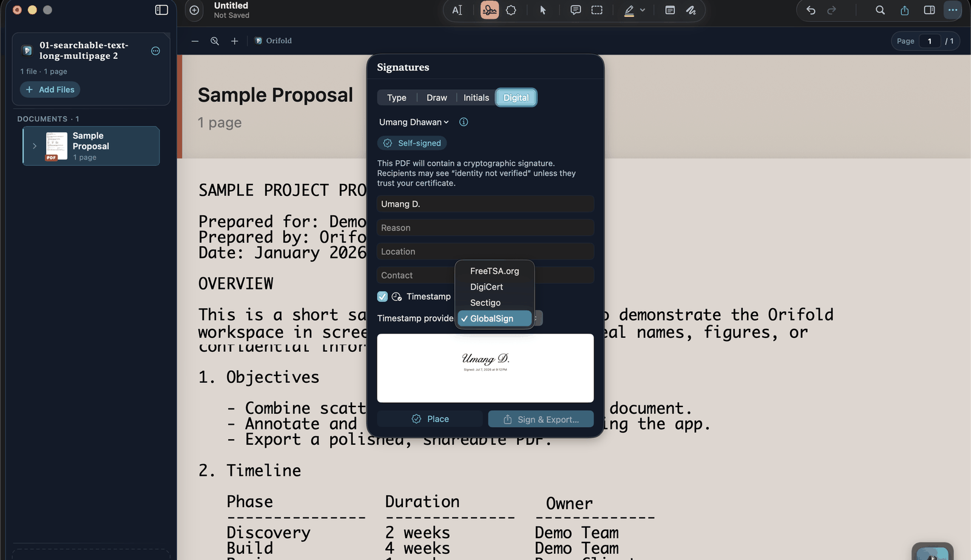Click the Place signature button
The image size is (971, 560).
430,419
